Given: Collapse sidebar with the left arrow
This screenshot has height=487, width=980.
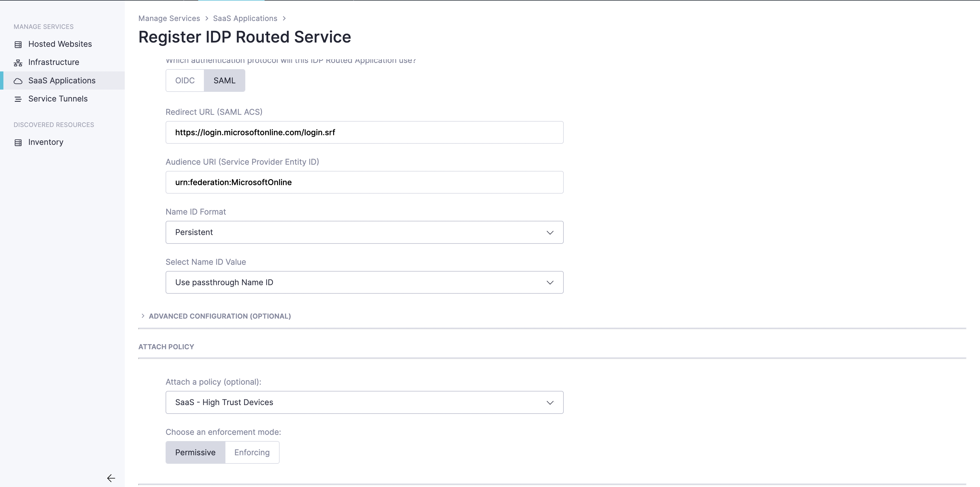Looking at the screenshot, I should click(111, 478).
